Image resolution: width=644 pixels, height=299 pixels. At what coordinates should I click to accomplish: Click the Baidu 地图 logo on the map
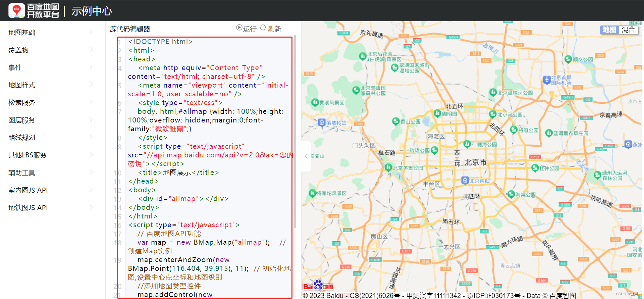pos(318,286)
